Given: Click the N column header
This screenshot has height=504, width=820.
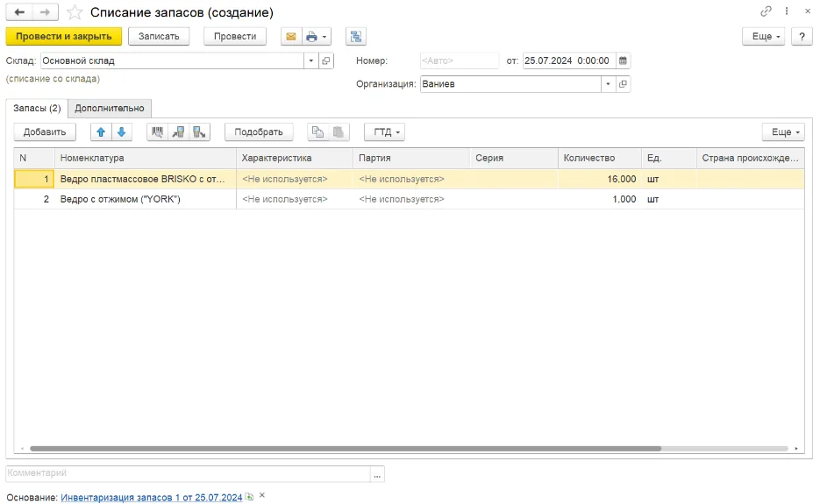Looking at the screenshot, I should [x=34, y=158].
